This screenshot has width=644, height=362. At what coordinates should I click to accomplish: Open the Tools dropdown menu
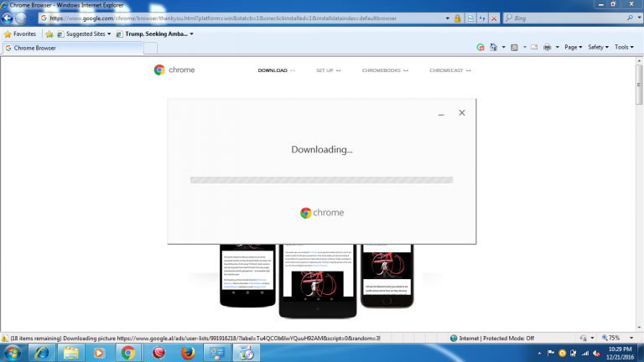[x=624, y=47]
